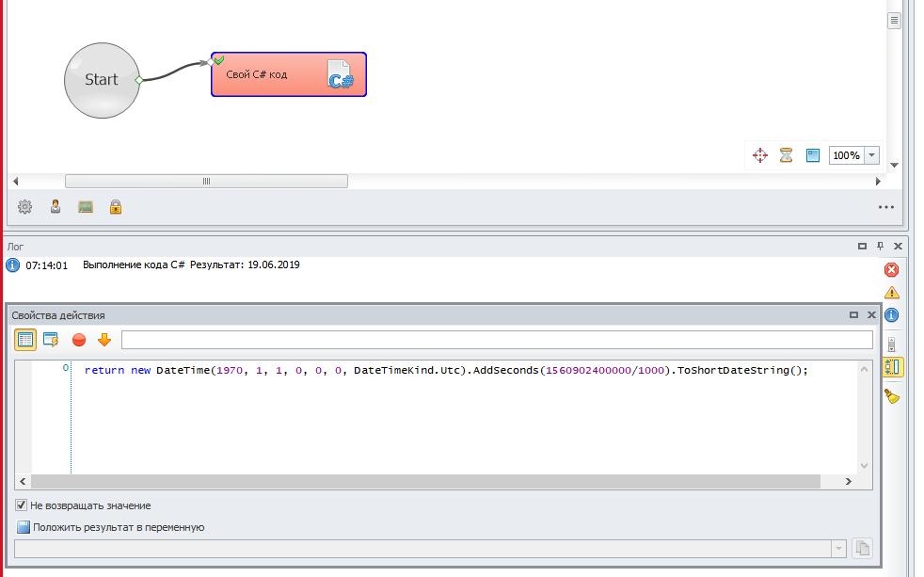The width and height of the screenshot is (924, 577).
Task: Toggle info messages filter in log
Action: click(892, 315)
